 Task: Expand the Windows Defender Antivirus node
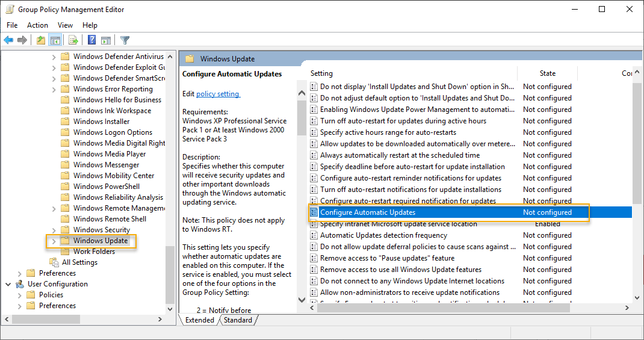(x=54, y=57)
